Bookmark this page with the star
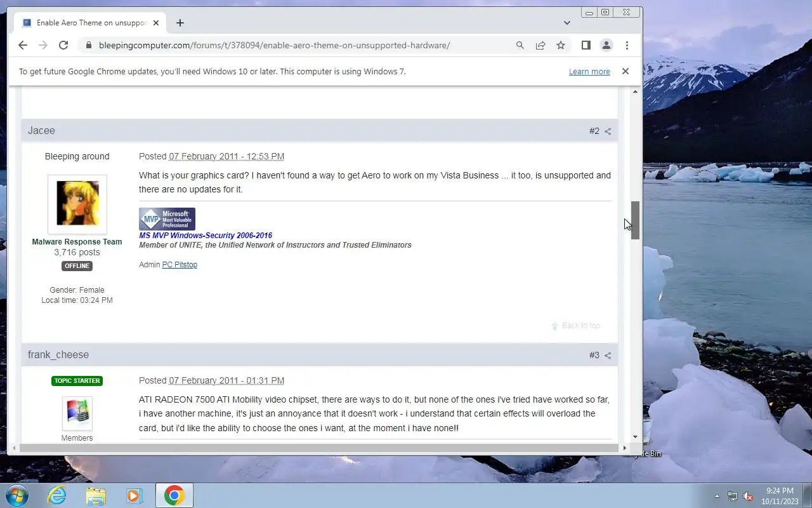Screen dimensions: 812x508 click(561, 45)
